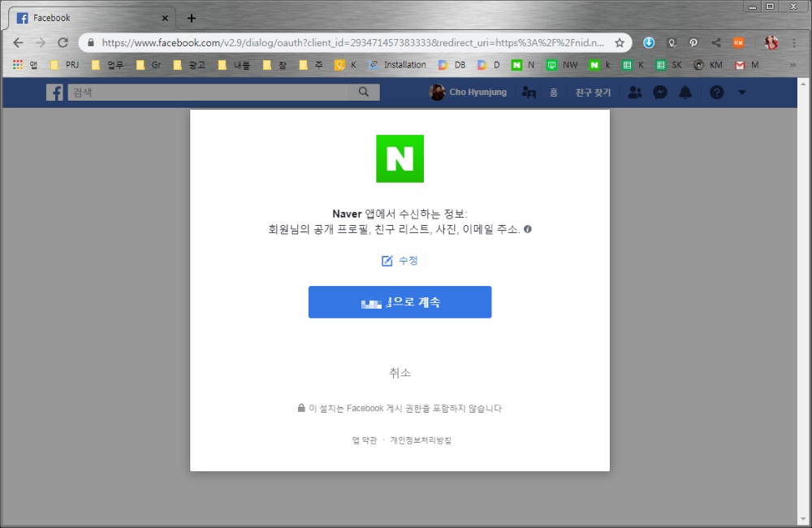812x528 pixels.
Task: Open the orange EX extension icon
Action: pos(738,43)
